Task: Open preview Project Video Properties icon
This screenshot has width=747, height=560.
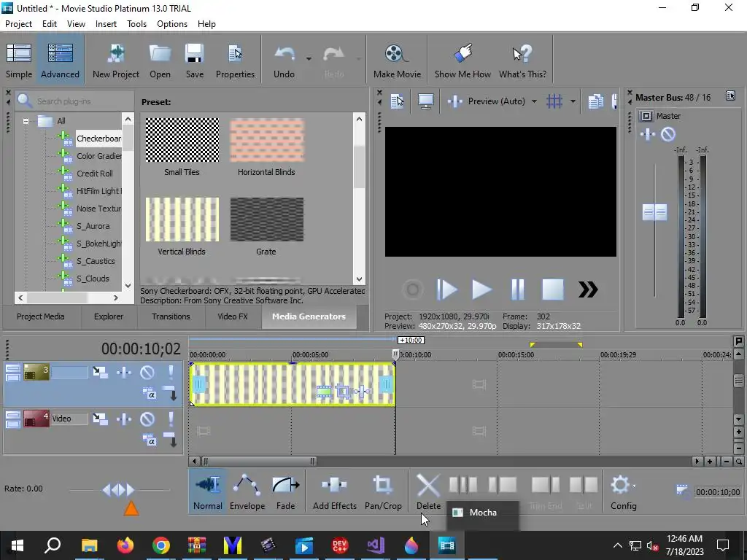Action: click(x=397, y=101)
